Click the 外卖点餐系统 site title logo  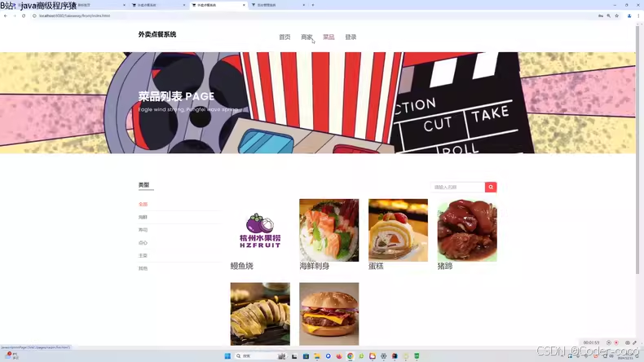pyautogui.click(x=157, y=34)
